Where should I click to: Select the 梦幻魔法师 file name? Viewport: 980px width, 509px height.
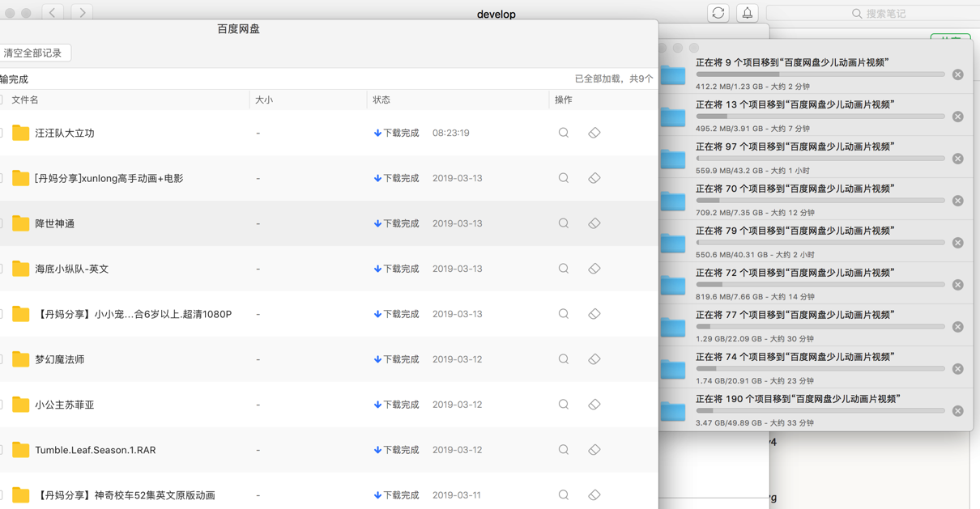[x=60, y=359]
